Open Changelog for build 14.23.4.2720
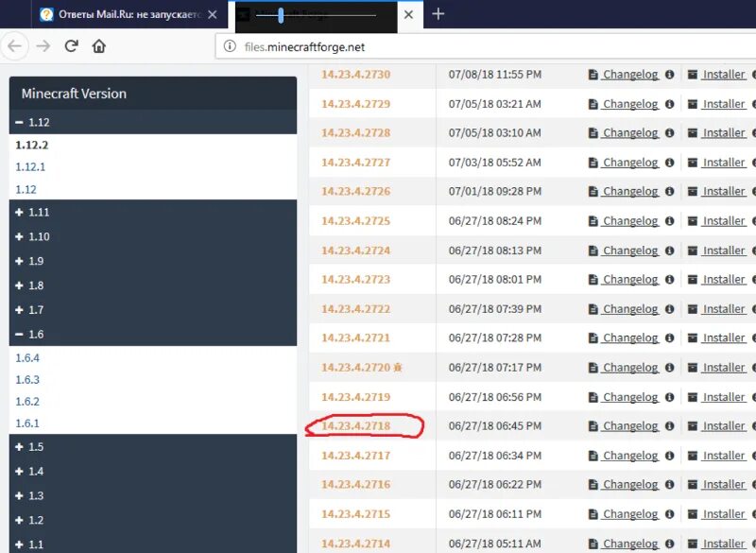This screenshot has height=553, width=756. 630,368
